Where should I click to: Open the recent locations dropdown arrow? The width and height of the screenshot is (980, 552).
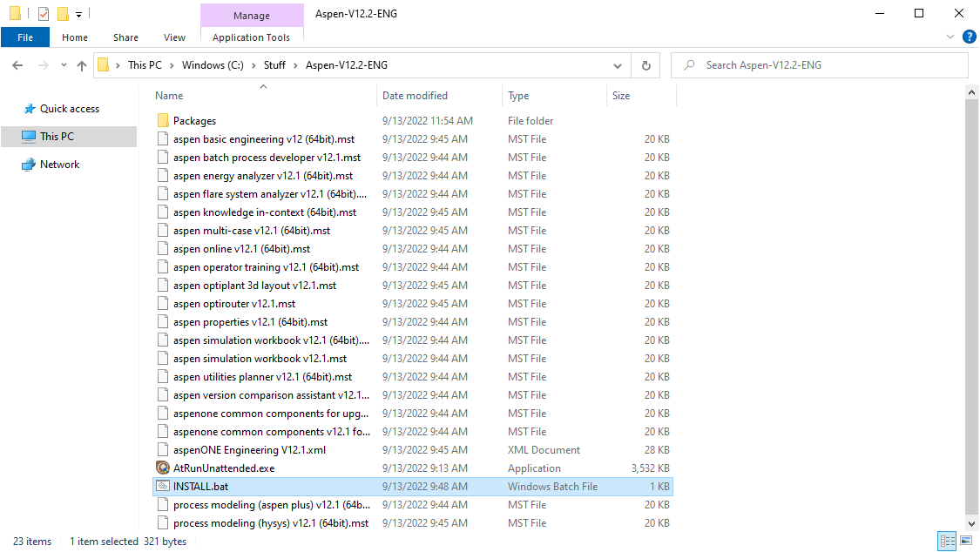[63, 65]
